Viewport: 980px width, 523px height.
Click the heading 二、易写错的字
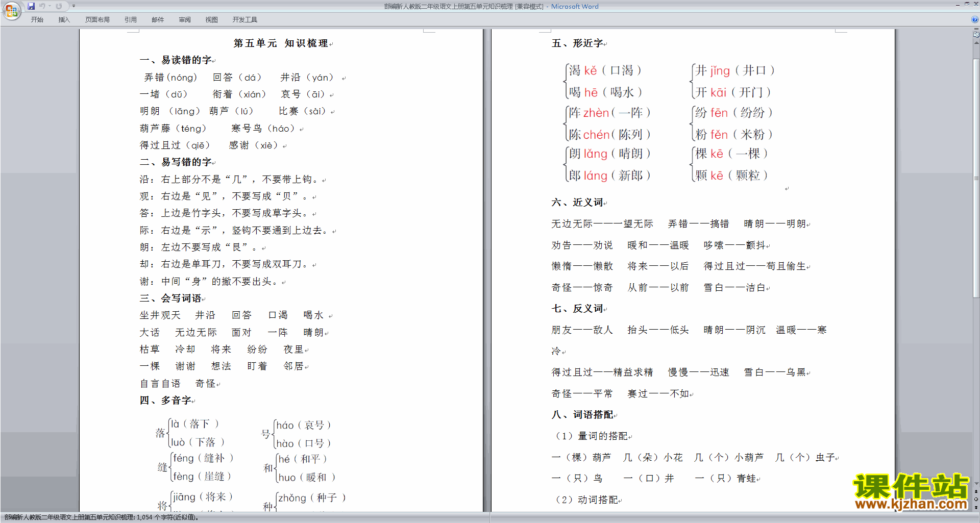(176, 162)
